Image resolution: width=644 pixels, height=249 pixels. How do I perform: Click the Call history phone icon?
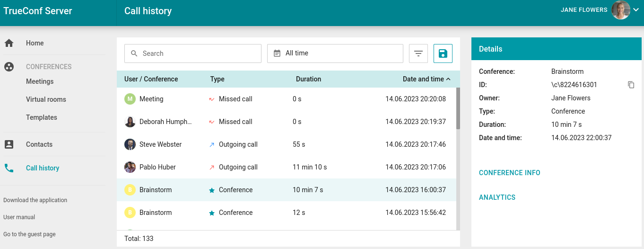click(9, 168)
